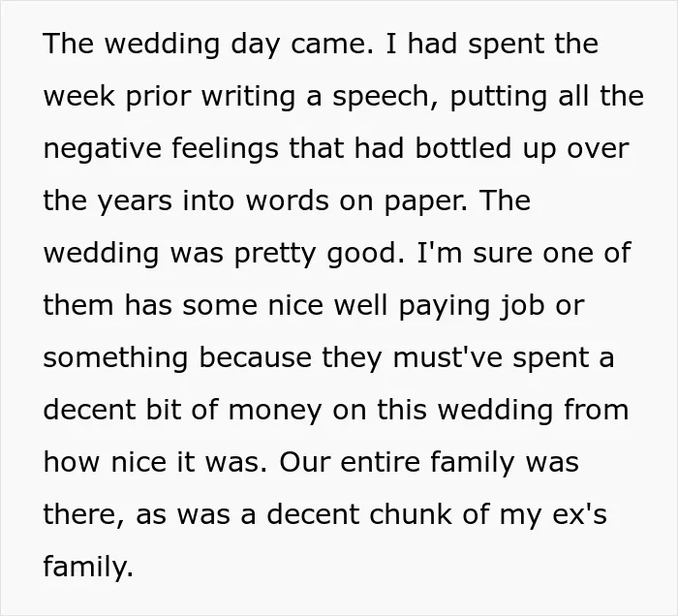
Task: Click the words "Our entire family"
Action: coord(397,462)
